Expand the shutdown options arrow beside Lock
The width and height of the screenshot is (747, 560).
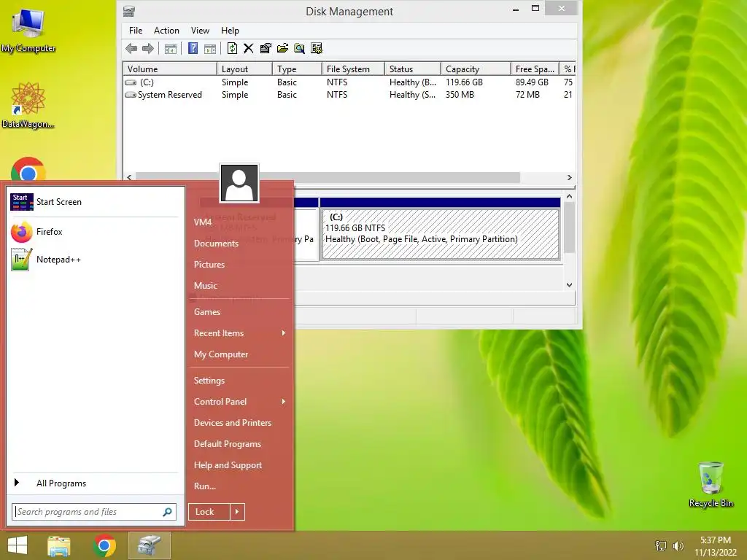pos(237,512)
